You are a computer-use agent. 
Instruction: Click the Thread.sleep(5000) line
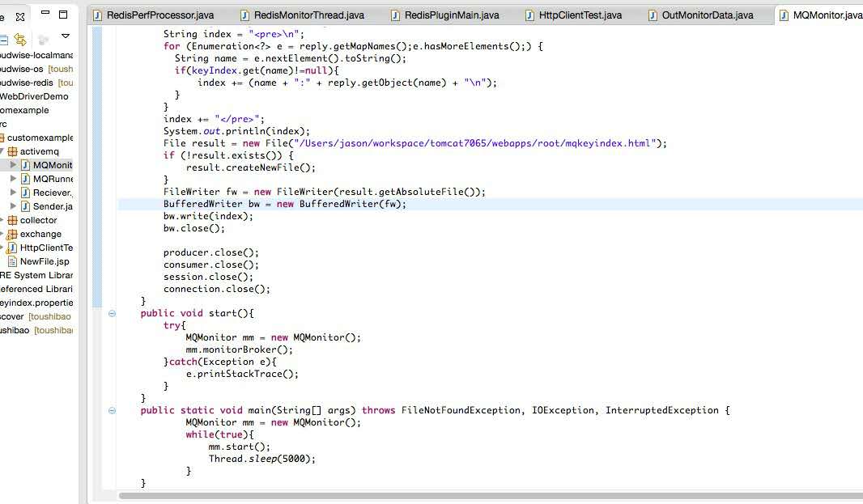pos(262,459)
